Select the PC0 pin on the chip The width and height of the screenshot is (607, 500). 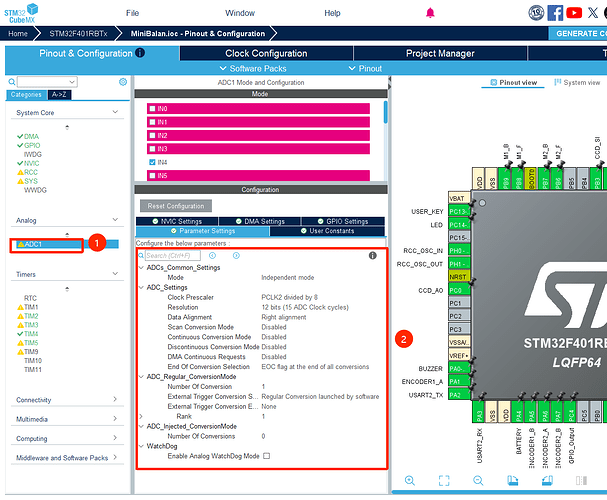pyautogui.click(x=459, y=290)
